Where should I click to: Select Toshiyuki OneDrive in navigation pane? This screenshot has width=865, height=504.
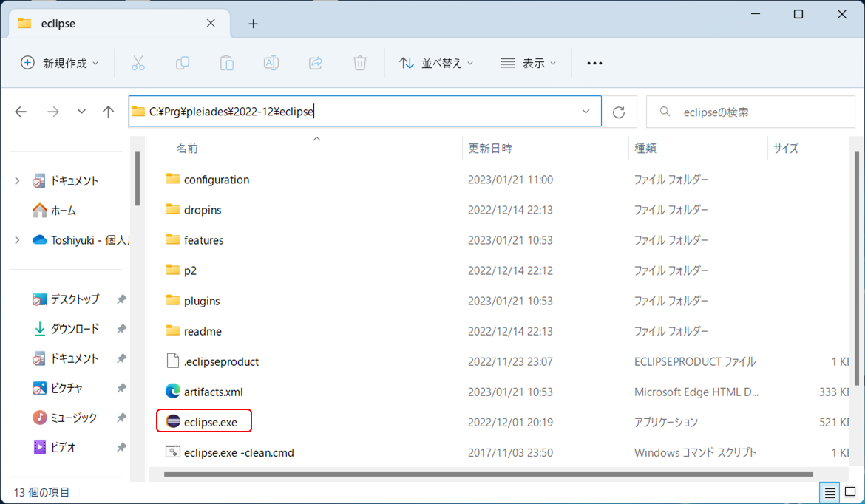tap(81, 240)
